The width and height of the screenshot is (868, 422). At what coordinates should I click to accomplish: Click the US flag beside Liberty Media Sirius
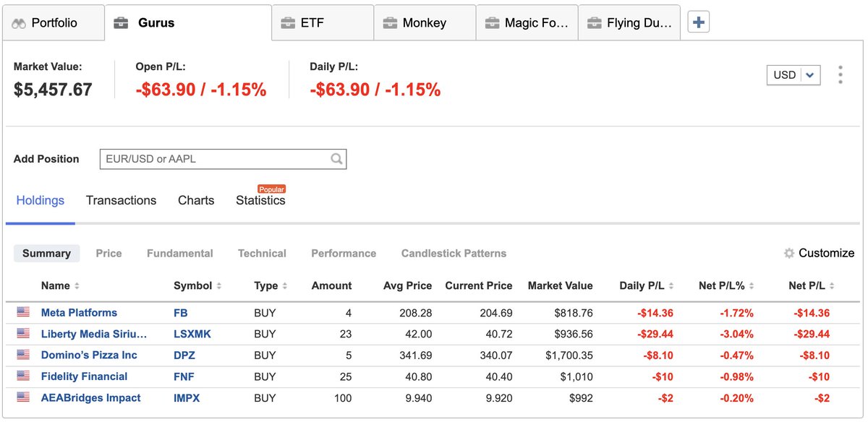[24, 334]
